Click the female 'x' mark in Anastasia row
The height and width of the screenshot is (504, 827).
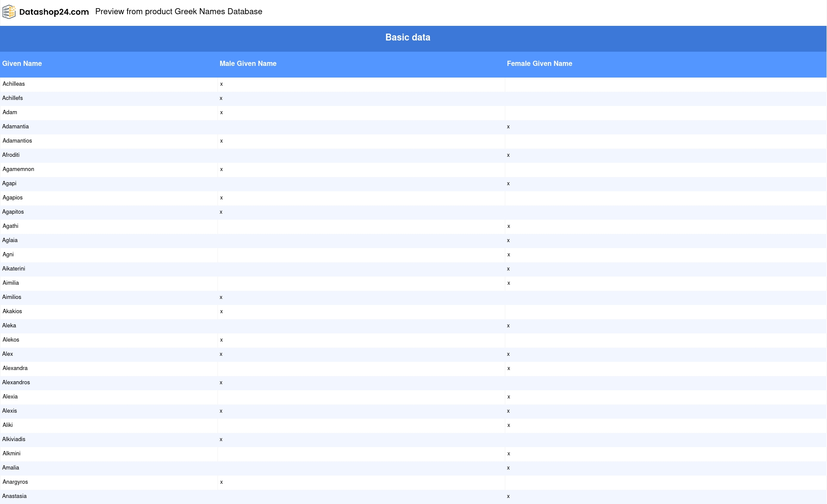click(x=508, y=497)
